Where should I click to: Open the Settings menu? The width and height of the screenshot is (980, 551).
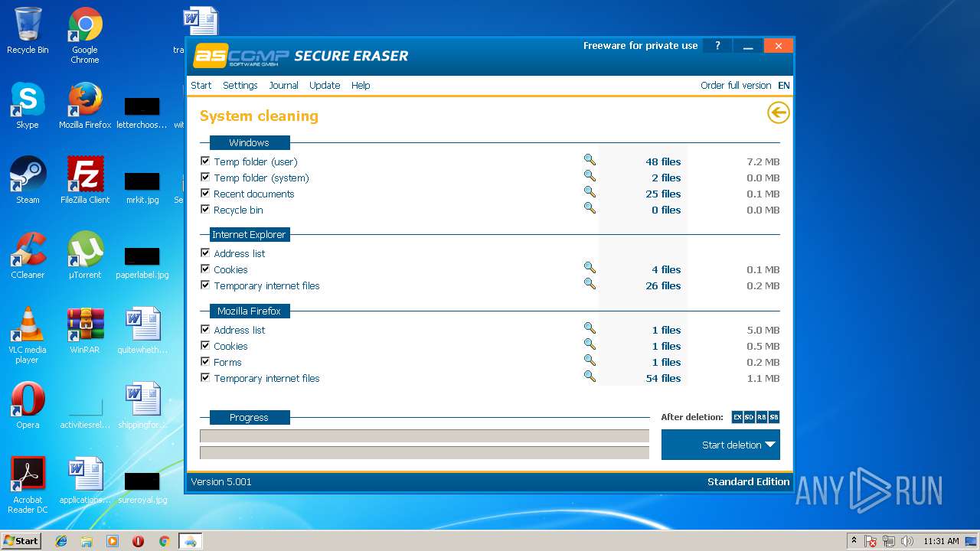coord(240,85)
